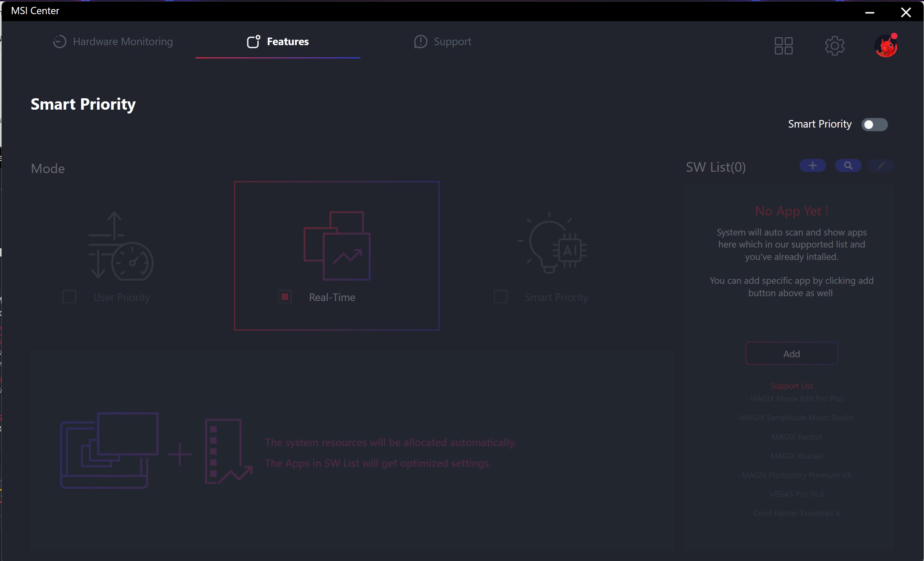Open the Hardware Monitoring tab
The image size is (924, 561).
point(112,42)
